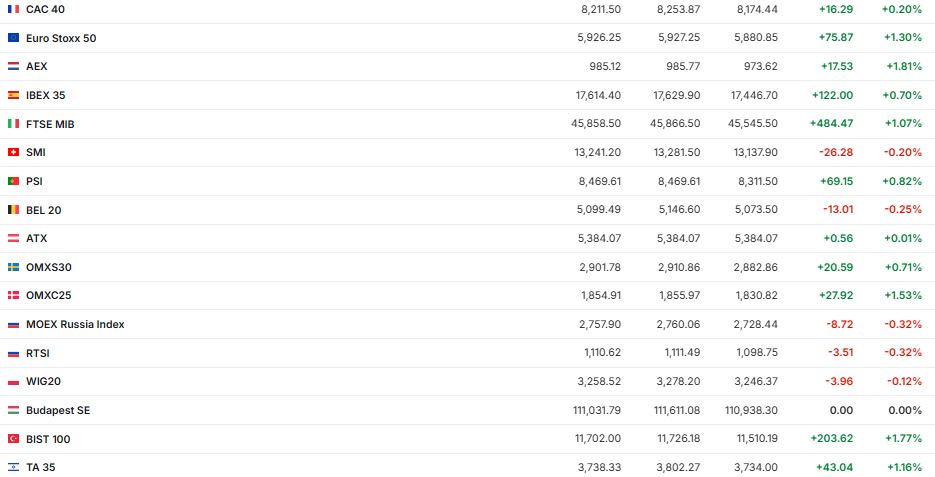View the OMXC25 index details
The width and height of the screenshot is (935, 477).
(x=49, y=295)
